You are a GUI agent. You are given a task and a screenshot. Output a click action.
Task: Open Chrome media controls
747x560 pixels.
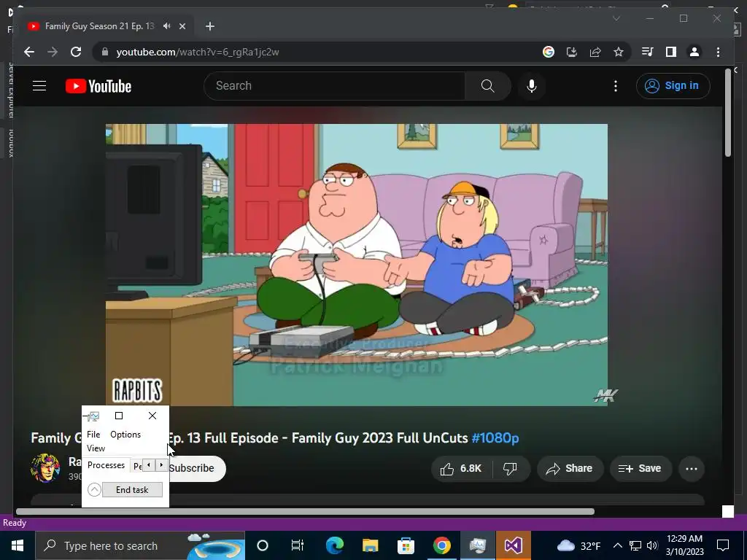click(x=648, y=52)
